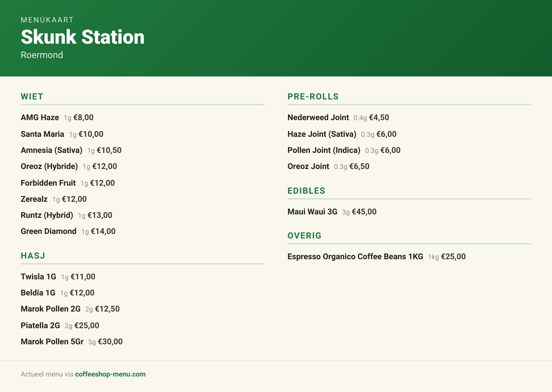Click the €10,50 price of Amnesia
The image size is (552, 392).
pyautogui.click(x=109, y=150)
